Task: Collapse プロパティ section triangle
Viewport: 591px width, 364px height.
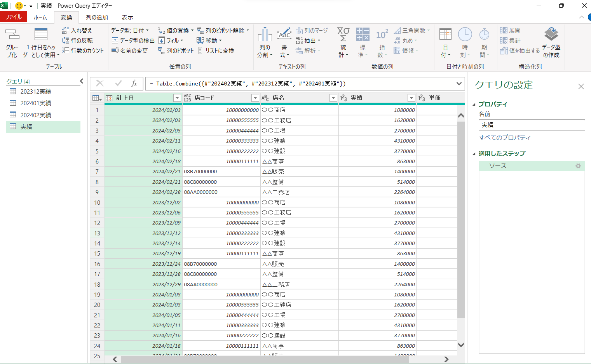Action: (474, 104)
